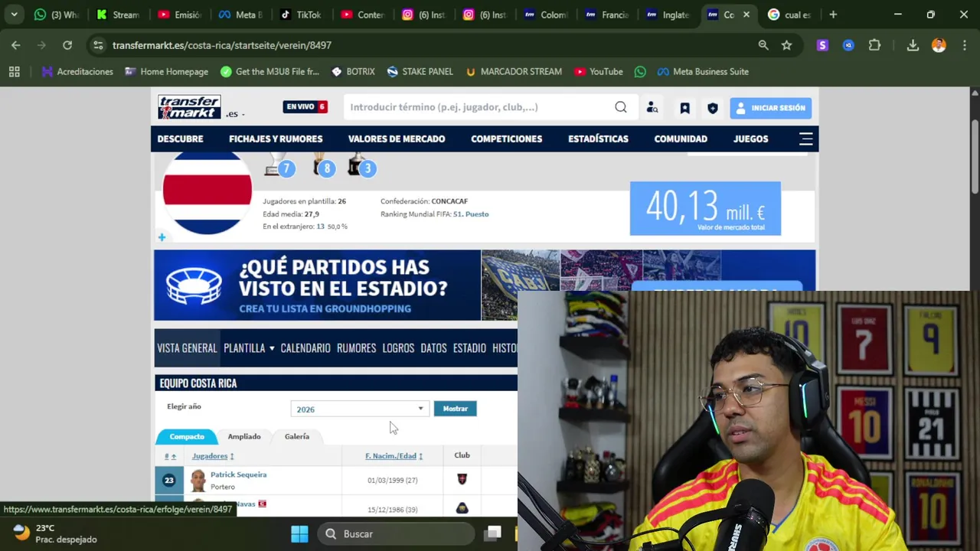The image size is (980, 551).
Task: Click Patrick Sequeira's club crest icon
Action: coord(462,480)
